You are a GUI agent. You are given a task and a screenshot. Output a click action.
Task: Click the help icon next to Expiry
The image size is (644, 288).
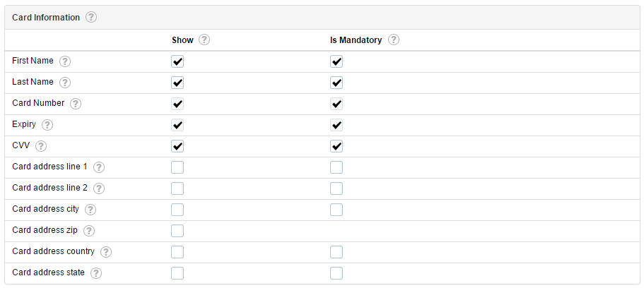47,125
